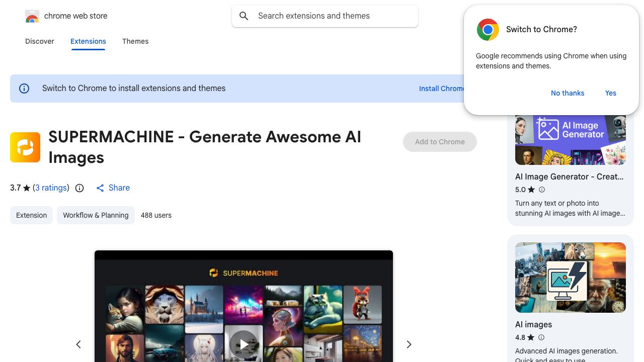Viewport: 644px width, 362px height.
Task: Click the Share link text
Action: [x=119, y=188]
